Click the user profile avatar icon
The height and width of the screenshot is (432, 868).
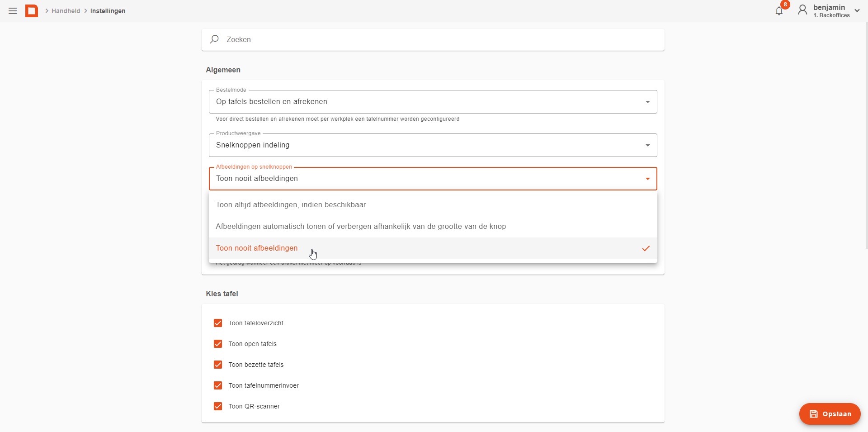pyautogui.click(x=802, y=10)
